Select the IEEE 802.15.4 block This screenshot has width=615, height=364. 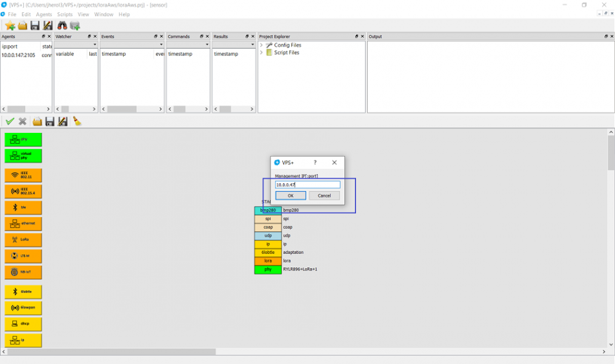(23, 191)
